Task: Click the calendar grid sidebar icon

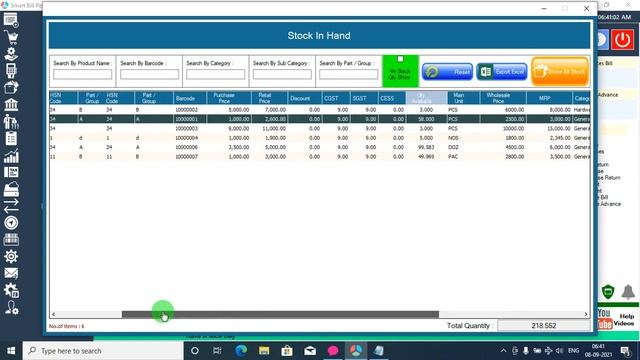Action: 11,240
